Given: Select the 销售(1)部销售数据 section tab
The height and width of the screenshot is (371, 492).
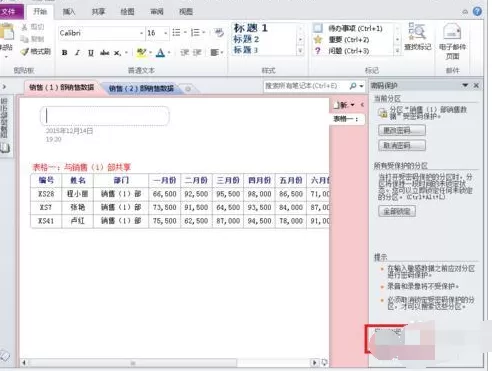Looking at the screenshot, I should [62, 88].
